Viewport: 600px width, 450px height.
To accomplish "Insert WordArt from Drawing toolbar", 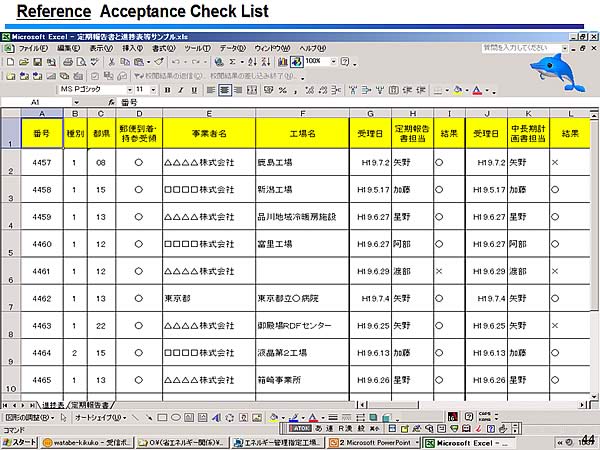I will pyautogui.click(x=216, y=417).
